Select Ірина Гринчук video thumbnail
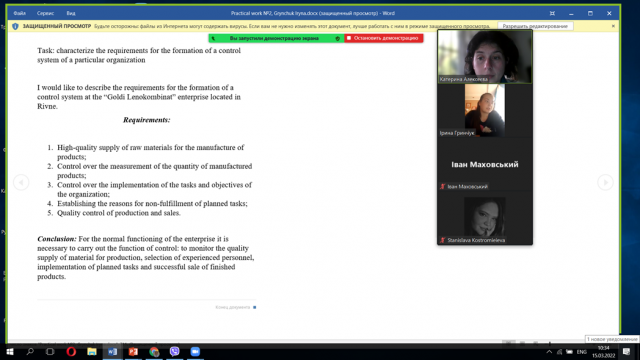The width and height of the screenshot is (640, 360). coord(484,110)
